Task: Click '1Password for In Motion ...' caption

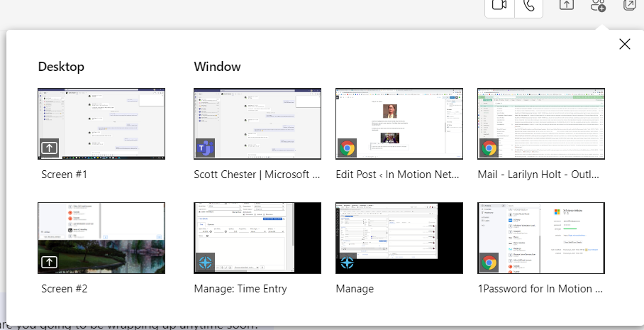Action: pyautogui.click(x=540, y=289)
